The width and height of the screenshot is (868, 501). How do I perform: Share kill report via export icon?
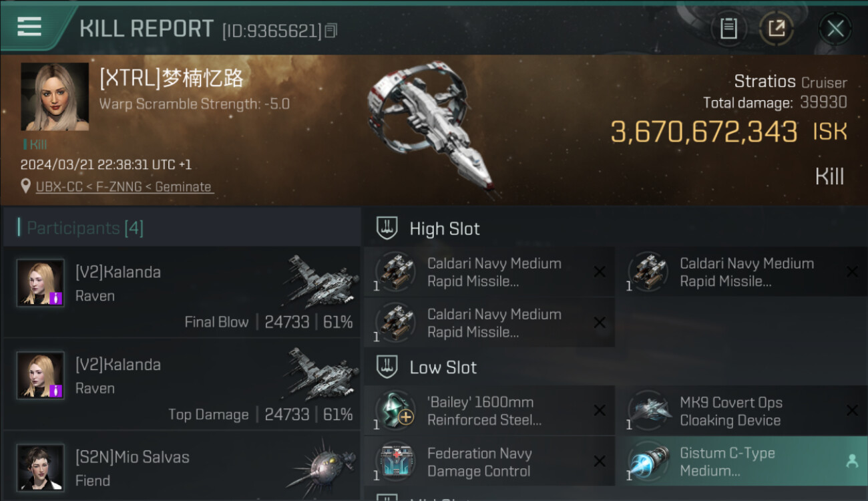(776, 29)
